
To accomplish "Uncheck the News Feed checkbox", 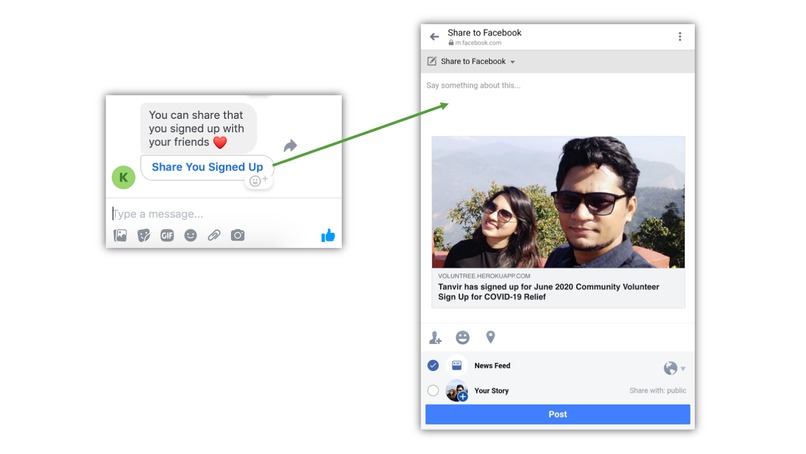I will (x=433, y=366).
